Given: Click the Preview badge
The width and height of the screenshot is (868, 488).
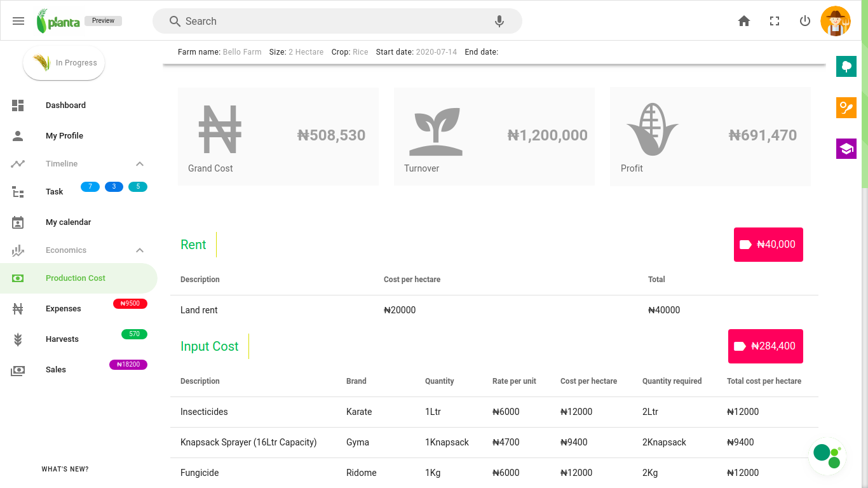Looking at the screenshot, I should coord(103,21).
